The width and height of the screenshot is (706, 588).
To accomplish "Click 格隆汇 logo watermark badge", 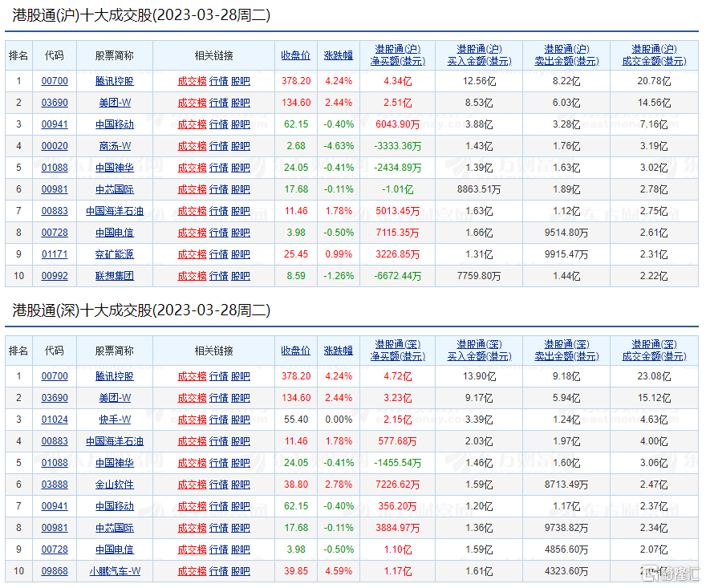I will coord(672,574).
